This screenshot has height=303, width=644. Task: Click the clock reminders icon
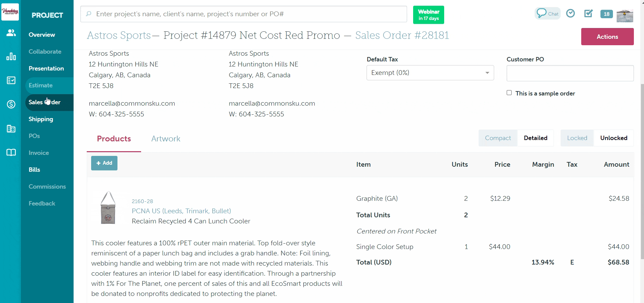(570, 13)
